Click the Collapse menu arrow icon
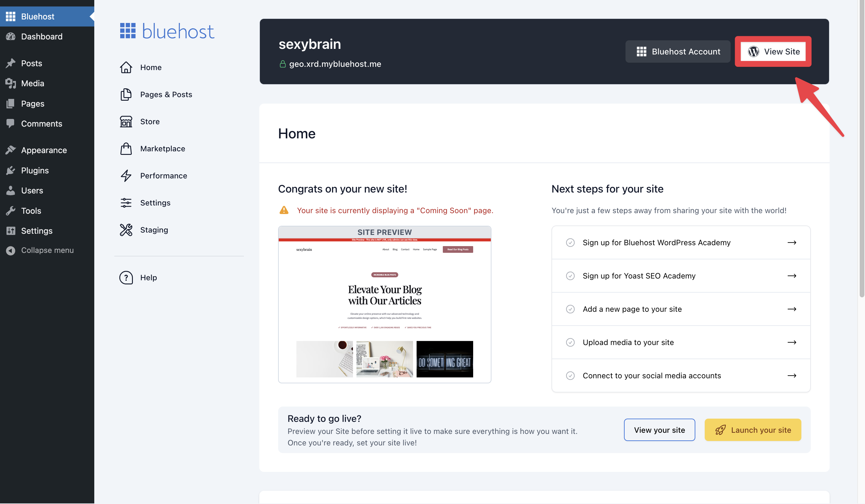Image resolution: width=865 pixels, height=504 pixels. tap(11, 251)
